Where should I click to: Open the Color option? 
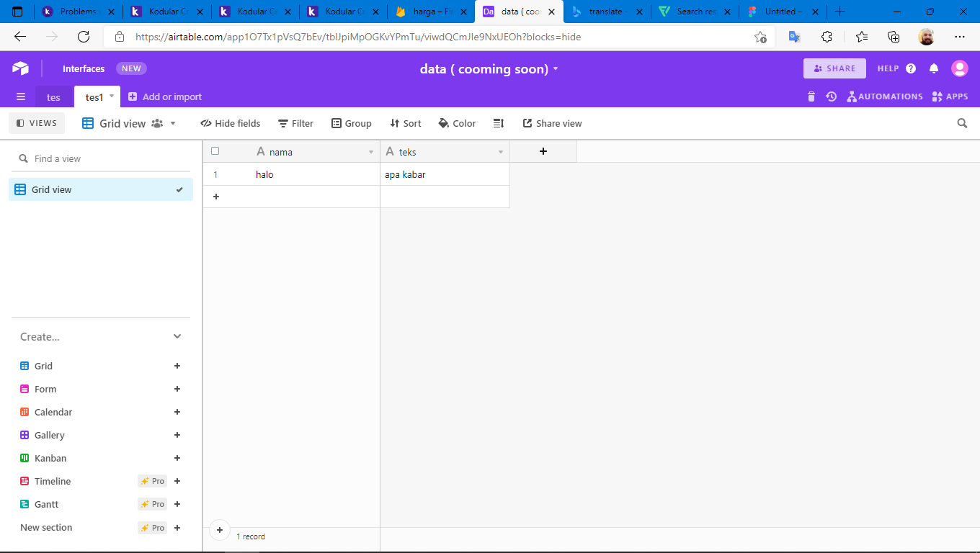point(457,123)
